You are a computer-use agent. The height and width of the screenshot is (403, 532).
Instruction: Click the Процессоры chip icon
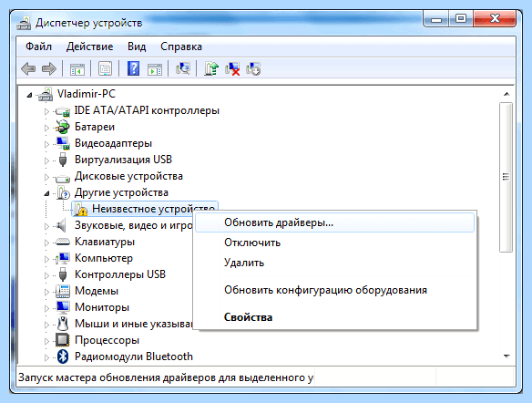[x=63, y=340]
